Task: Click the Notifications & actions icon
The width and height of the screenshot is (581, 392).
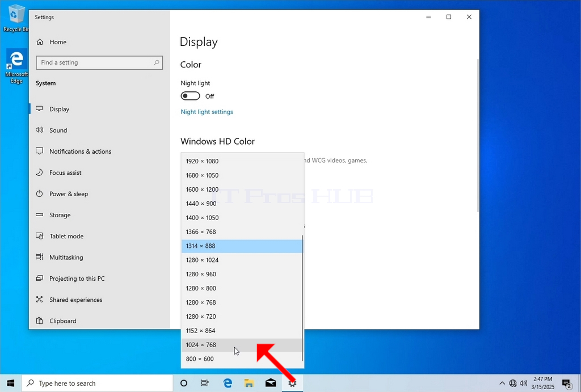Action: tap(39, 151)
